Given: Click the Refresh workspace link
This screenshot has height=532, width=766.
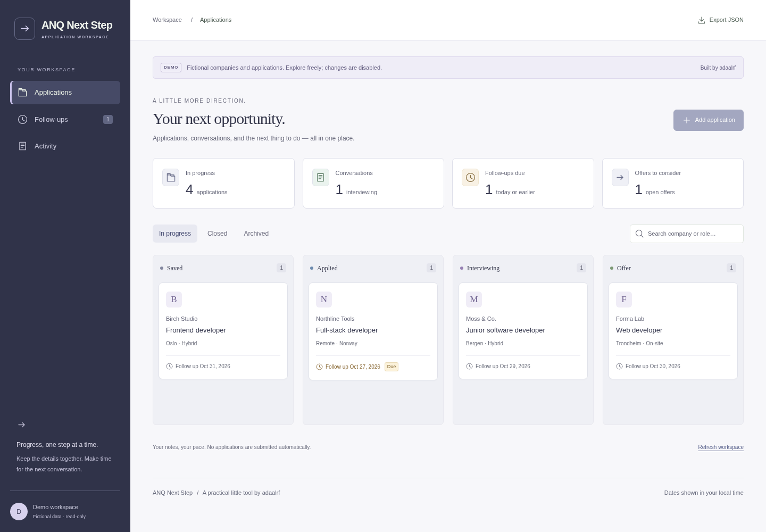Looking at the screenshot, I should (x=721, y=447).
